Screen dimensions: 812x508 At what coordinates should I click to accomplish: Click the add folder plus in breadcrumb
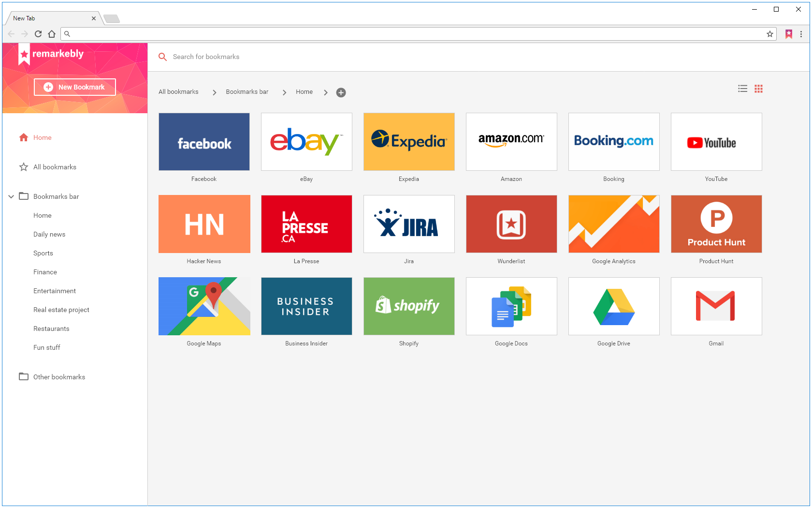click(341, 92)
